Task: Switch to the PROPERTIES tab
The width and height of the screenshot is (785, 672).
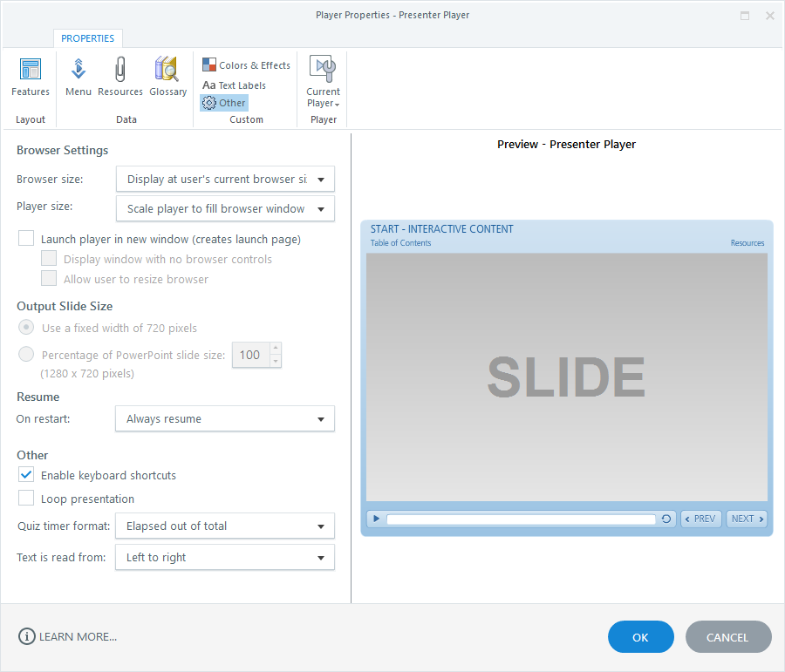Action: click(87, 38)
